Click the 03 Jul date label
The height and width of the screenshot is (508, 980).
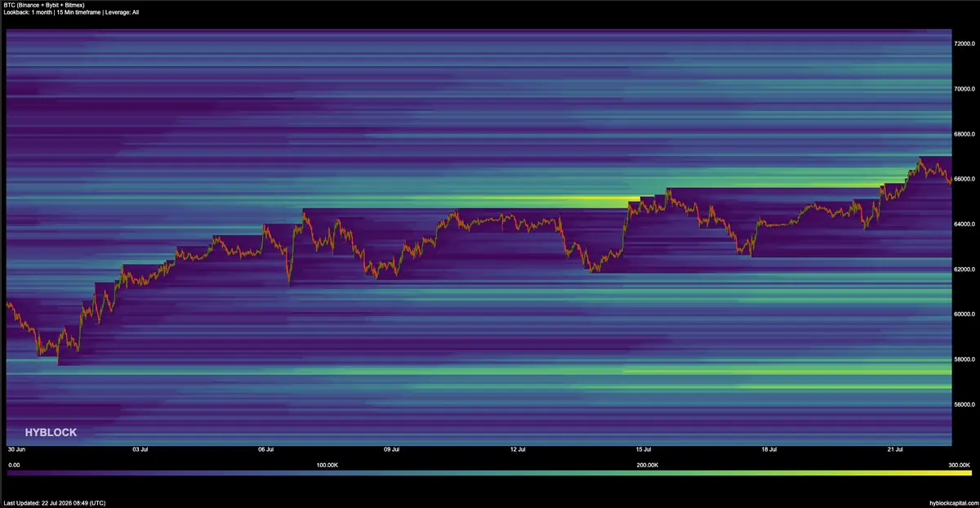point(140,449)
